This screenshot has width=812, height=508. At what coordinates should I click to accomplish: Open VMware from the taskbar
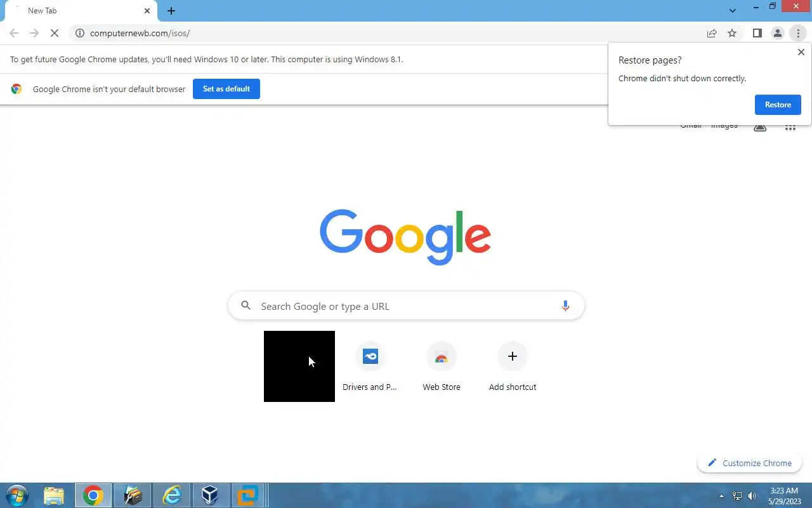click(x=248, y=495)
